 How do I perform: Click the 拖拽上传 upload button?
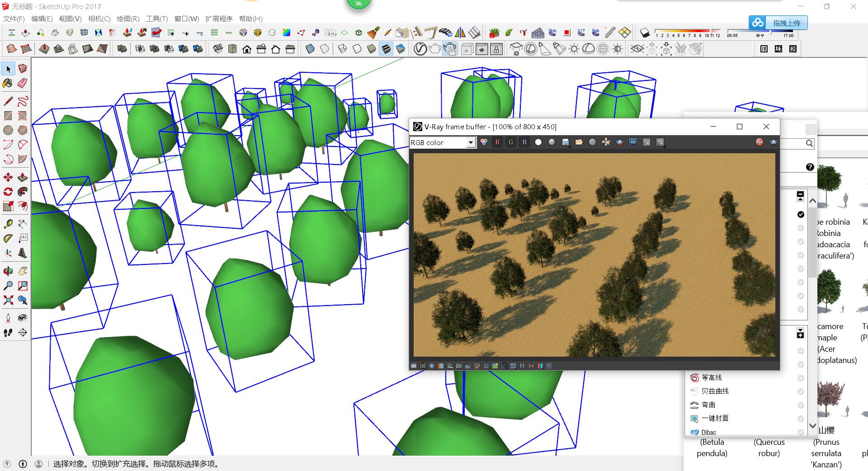[778, 23]
